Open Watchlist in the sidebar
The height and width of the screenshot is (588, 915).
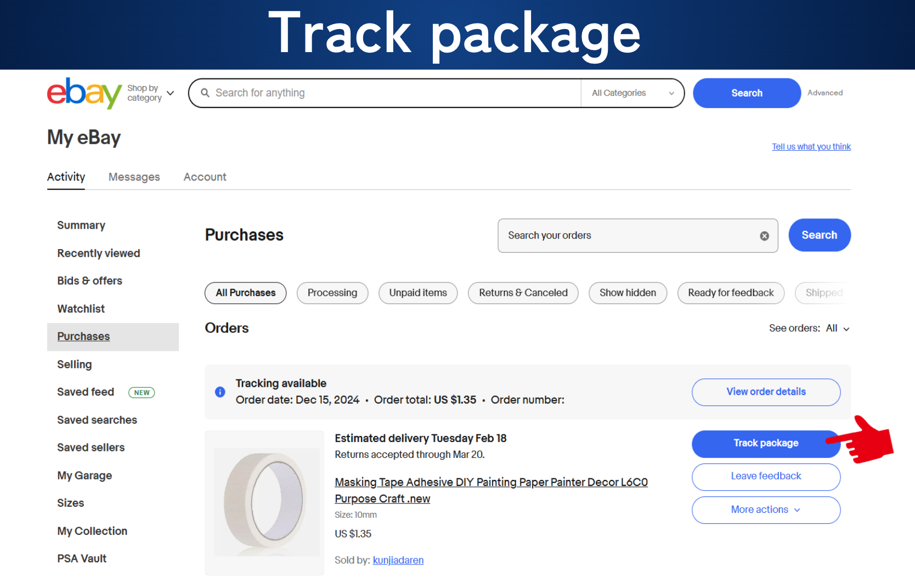[x=81, y=309]
